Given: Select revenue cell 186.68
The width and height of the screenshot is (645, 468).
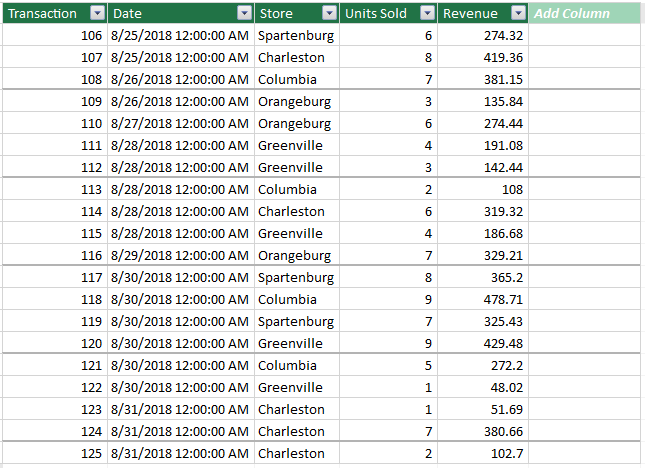Looking at the screenshot, I should click(483, 233).
